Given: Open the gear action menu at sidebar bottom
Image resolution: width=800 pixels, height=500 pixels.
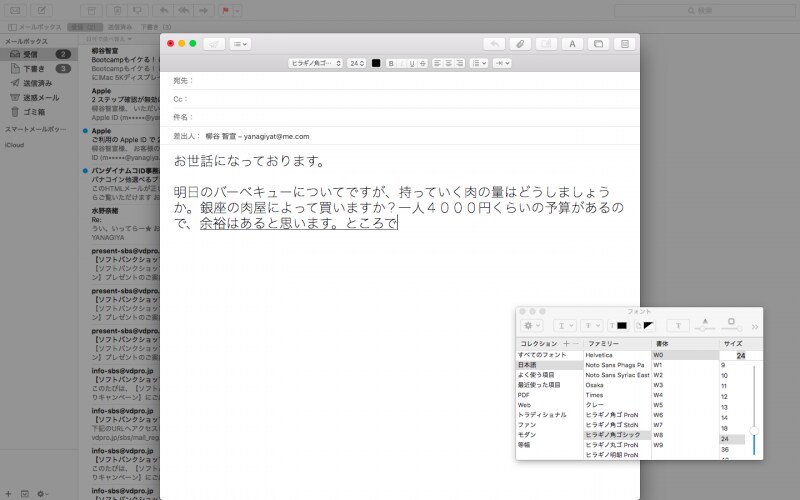Looking at the screenshot, I should point(42,493).
